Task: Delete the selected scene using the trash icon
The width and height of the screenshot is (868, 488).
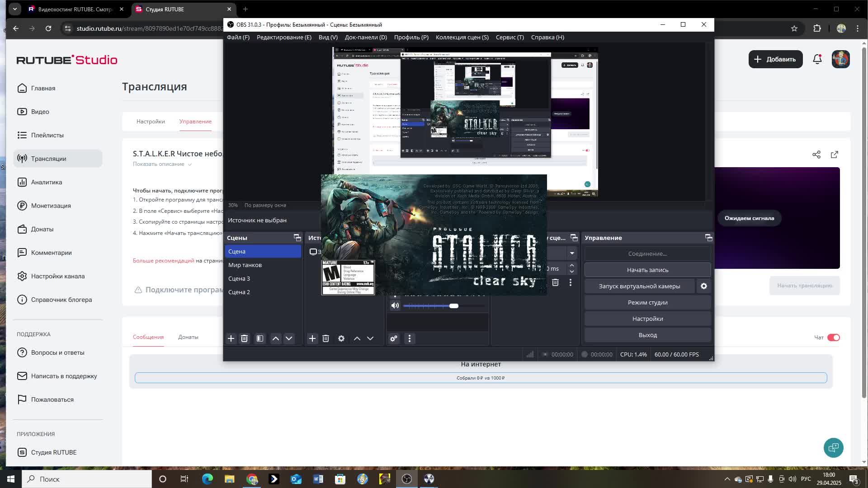Action: pos(244,338)
